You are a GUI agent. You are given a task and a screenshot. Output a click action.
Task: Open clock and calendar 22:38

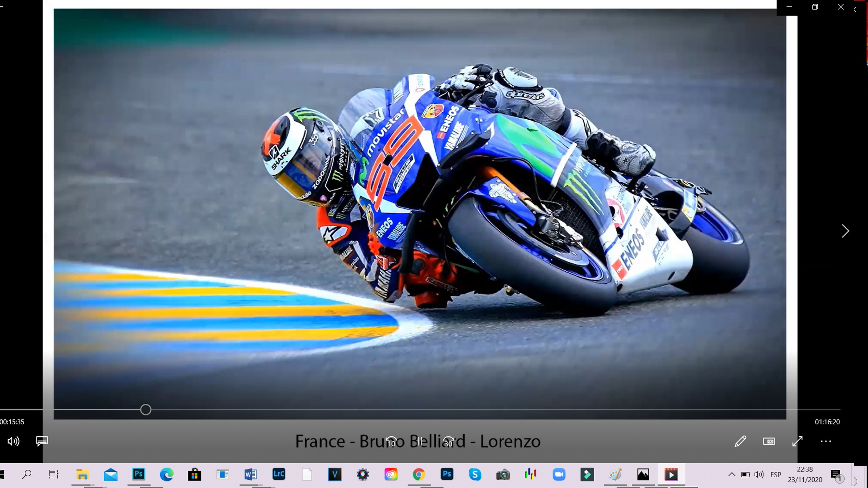click(x=805, y=475)
